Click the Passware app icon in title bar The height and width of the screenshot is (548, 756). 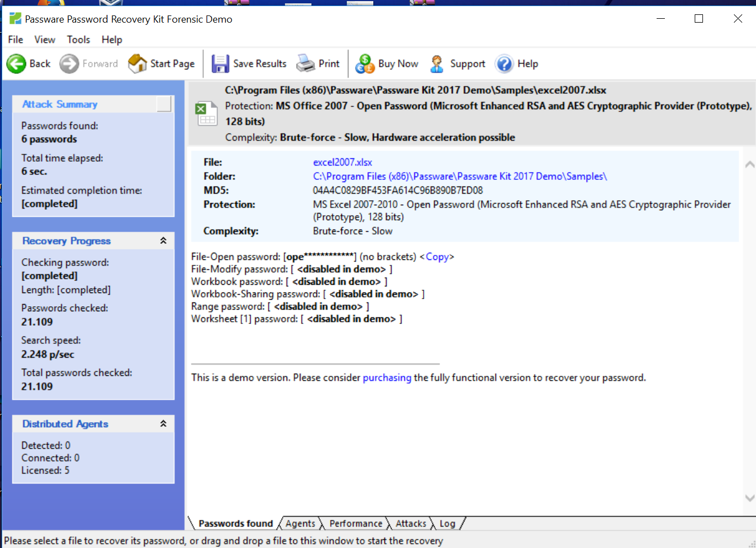coord(15,19)
